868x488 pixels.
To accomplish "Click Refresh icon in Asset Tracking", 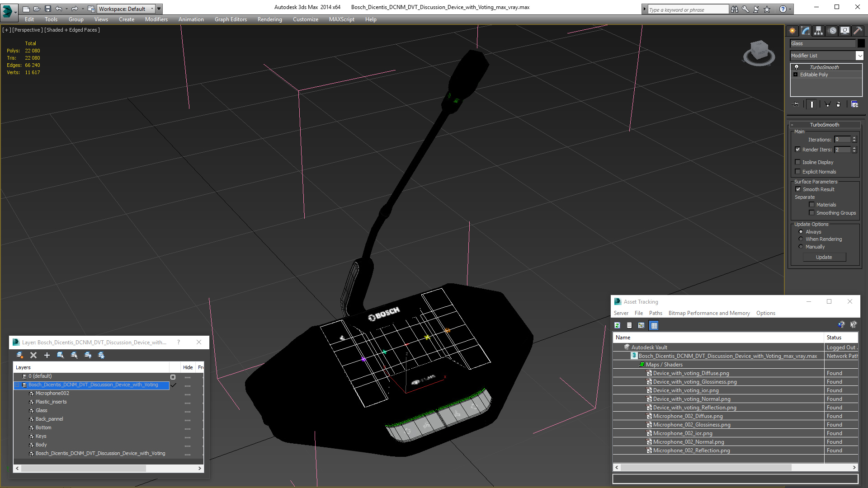I will tap(618, 325).
